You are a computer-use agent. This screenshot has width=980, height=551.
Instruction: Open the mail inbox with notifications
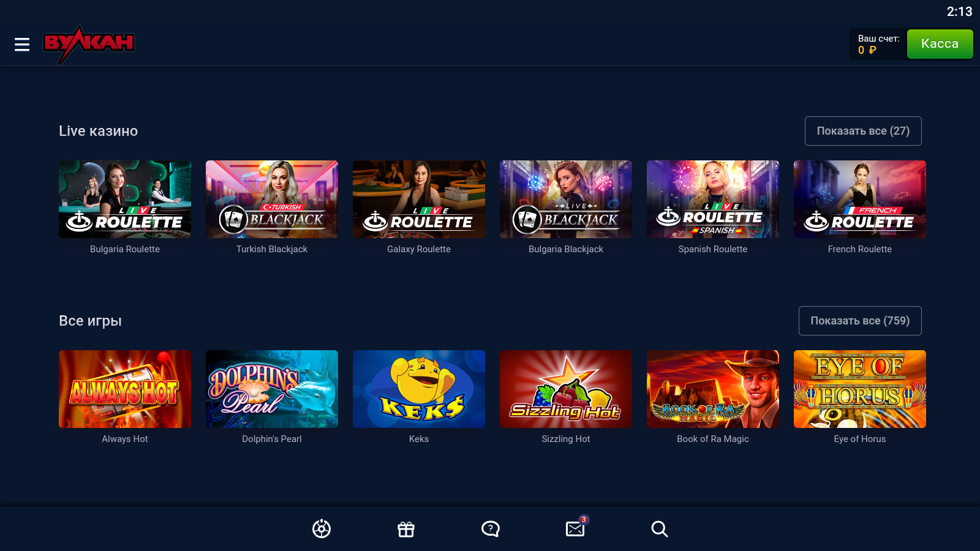point(575,528)
